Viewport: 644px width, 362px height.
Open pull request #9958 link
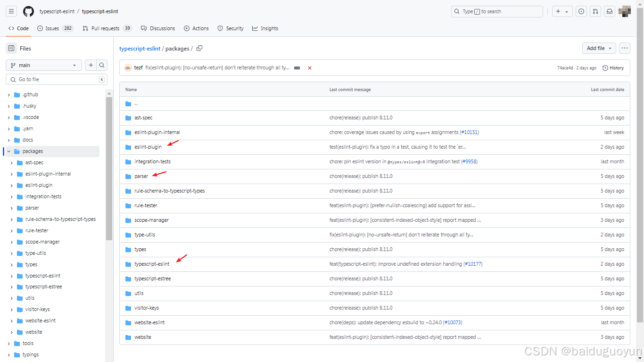click(x=470, y=161)
